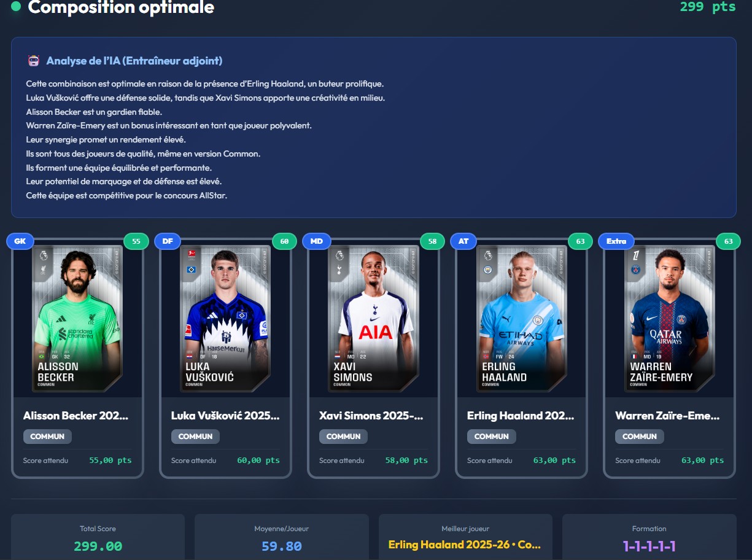
Task: Open the Alisson Becker player card image
Action: [x=77, y=319]
